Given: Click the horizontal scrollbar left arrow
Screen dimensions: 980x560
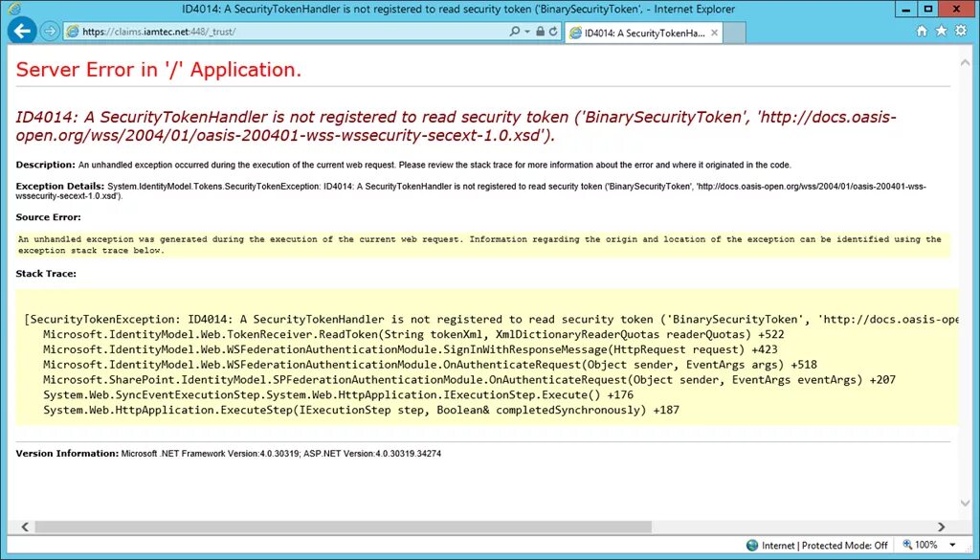Looking at the screenshot, I should tap(25, 526).
